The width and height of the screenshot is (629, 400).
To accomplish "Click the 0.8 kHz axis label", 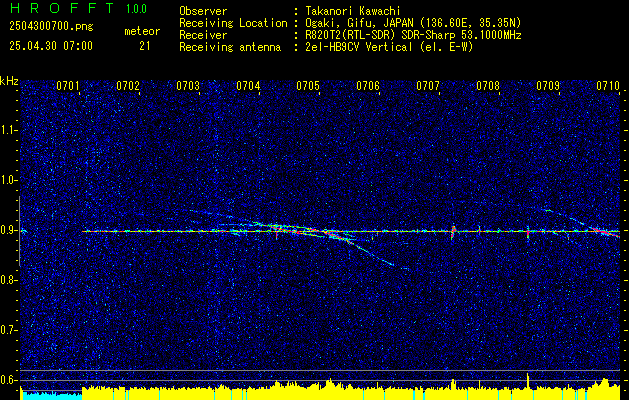I will 9,280.
